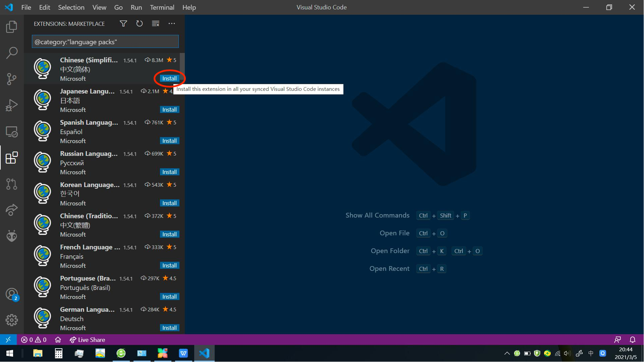Install German language pack

(169, 328)
